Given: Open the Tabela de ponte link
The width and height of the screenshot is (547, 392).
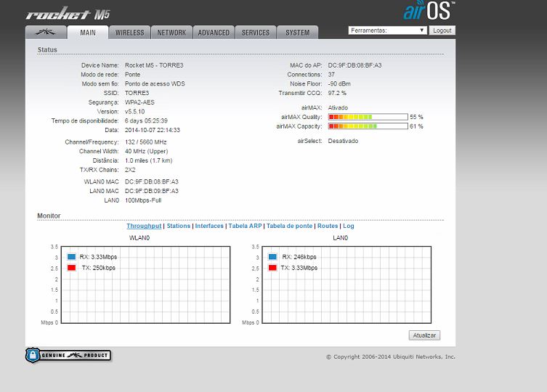Looking at the screenshot, I should 289,226.
